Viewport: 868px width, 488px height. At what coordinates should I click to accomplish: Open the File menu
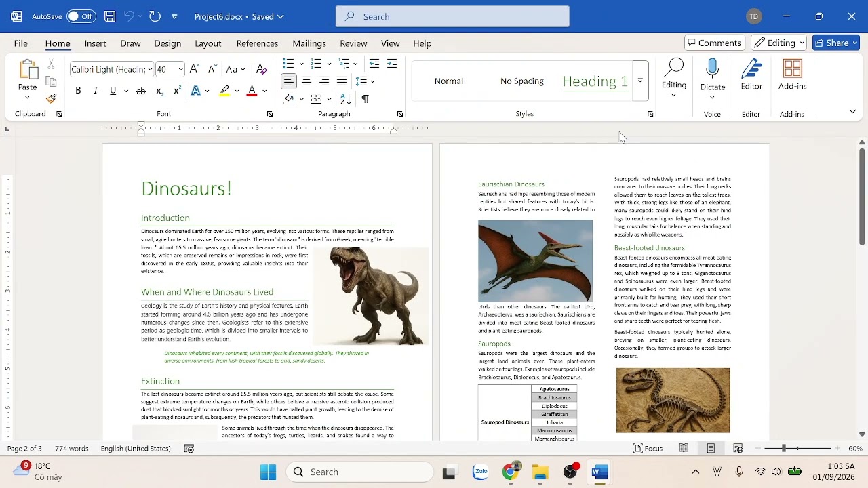click(21, 43)
